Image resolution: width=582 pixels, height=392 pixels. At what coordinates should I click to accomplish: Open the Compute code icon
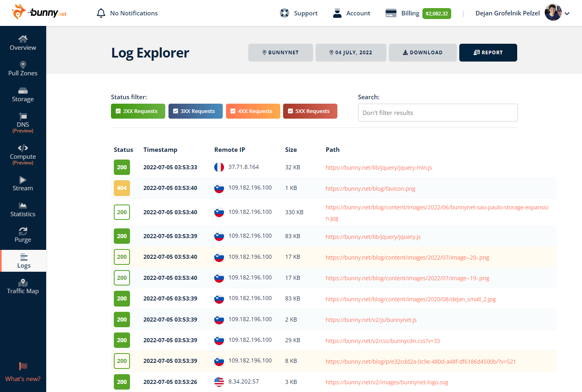tap(23, 148)
